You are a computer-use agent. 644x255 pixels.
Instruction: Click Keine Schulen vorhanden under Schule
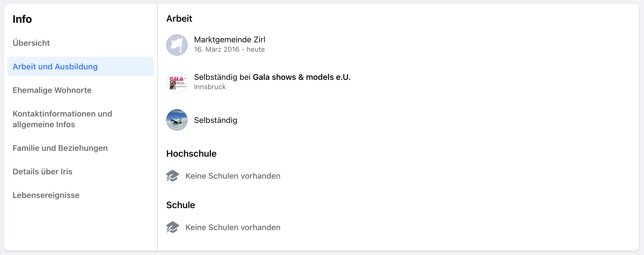coord(233,227)
